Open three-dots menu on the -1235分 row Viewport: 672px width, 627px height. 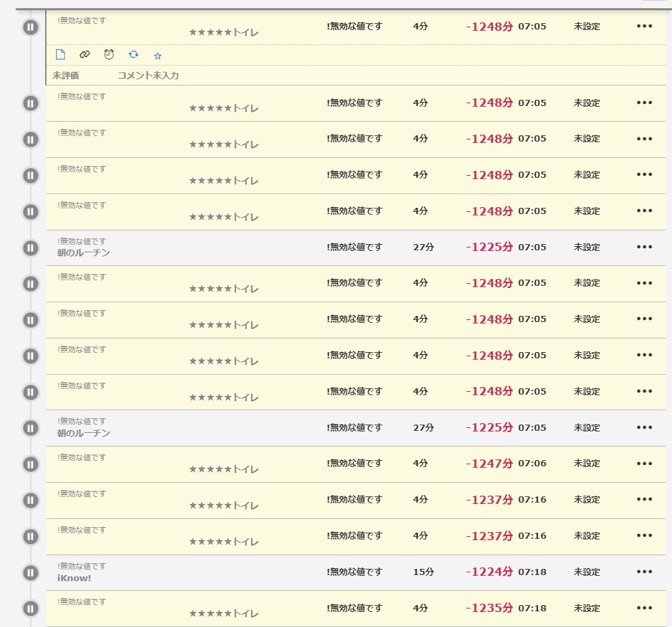[x=644, y=608]
